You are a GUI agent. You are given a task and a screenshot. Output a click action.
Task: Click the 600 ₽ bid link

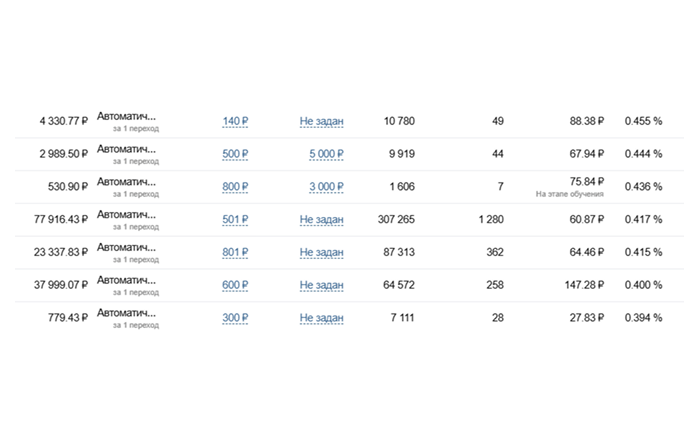[234, 286]
